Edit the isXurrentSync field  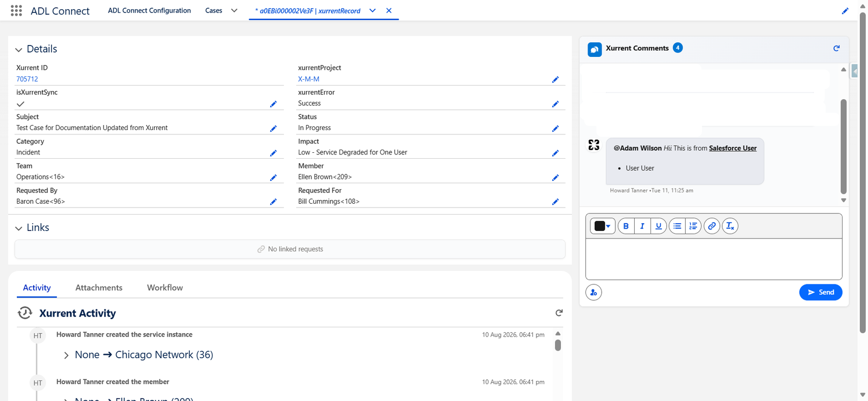click(273, 104)
